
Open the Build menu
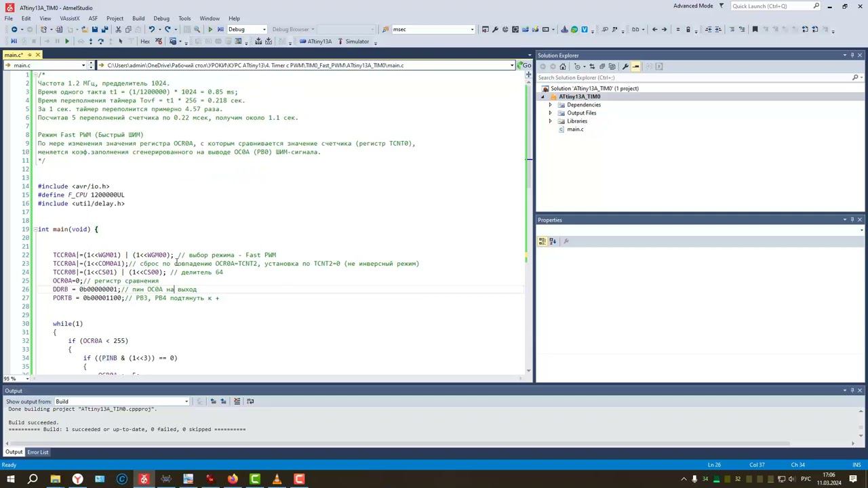tap(138, 18)
